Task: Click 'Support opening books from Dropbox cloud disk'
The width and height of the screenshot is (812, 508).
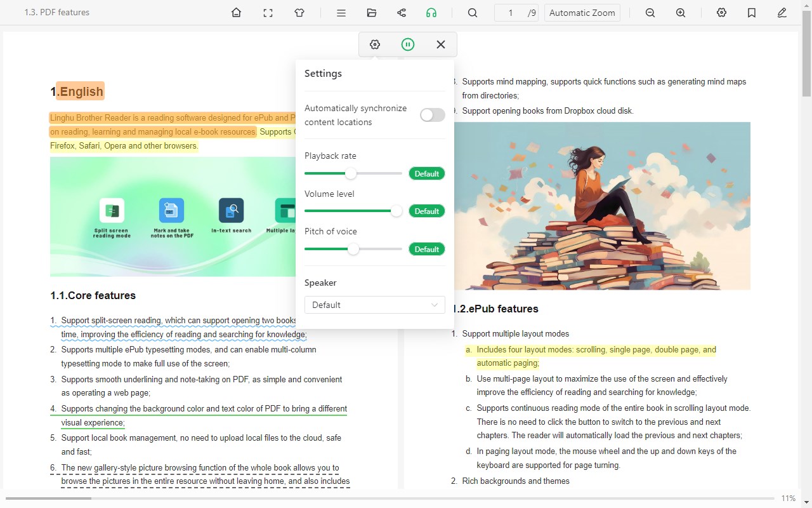Action: [548, 110]
